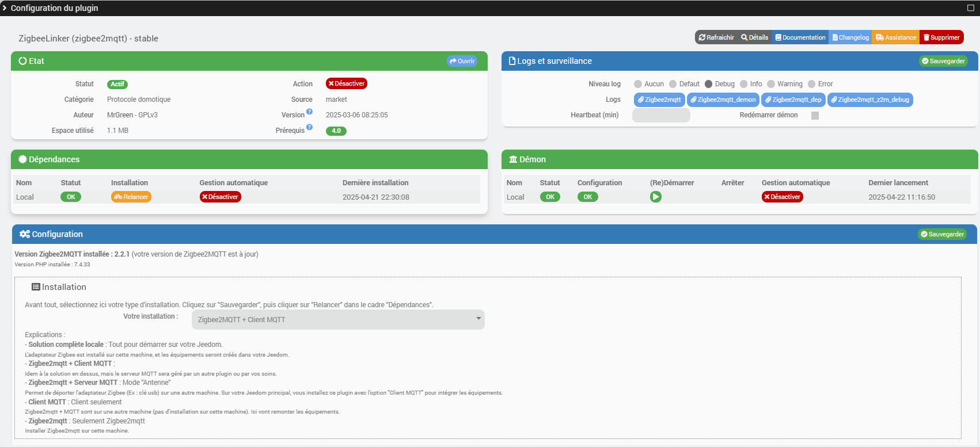Click the version date 2025-03-06 08:25:05
This screenshot has width=980, height=447.
click(x=357, y=115)
